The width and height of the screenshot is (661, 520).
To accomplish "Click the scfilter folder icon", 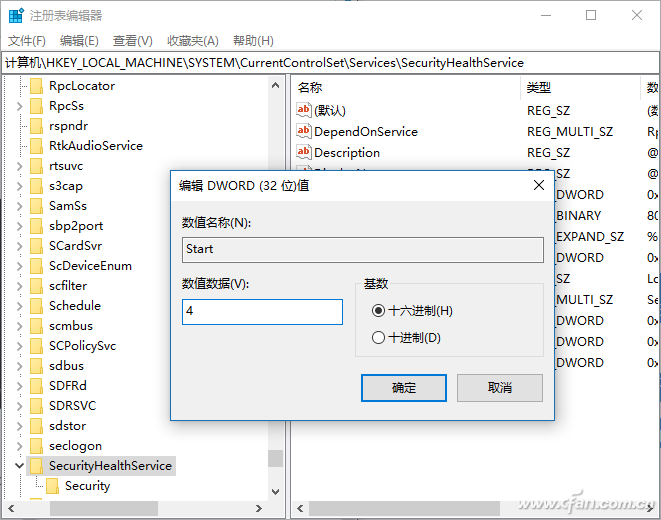I will point(37,286).
